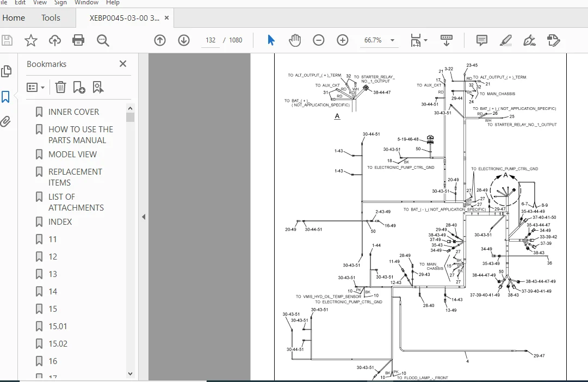This screenshot has width=588, height=382.
Task: Select the highlighter pen tool
Action: click(505, 40)
